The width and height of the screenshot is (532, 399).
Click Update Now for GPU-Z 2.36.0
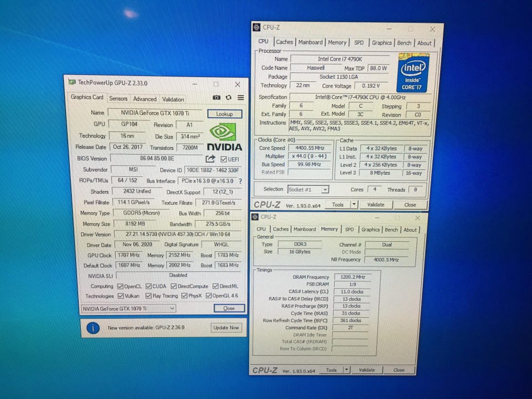[226, 328]
